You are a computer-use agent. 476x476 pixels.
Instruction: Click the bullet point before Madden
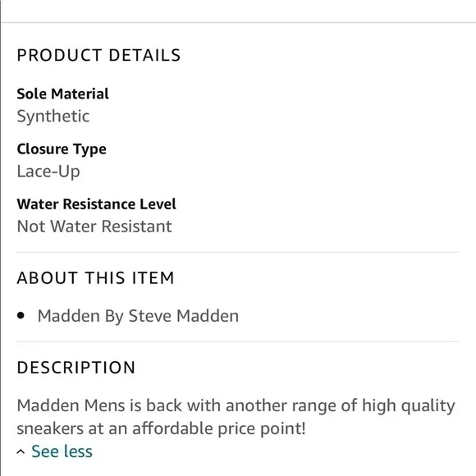click(21, 316)
